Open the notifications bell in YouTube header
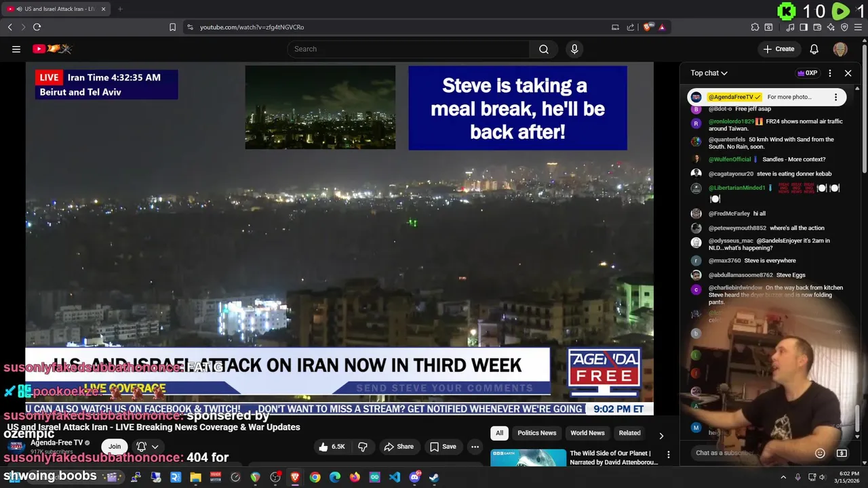Screen dimensions: 868x488 point(814,49)
